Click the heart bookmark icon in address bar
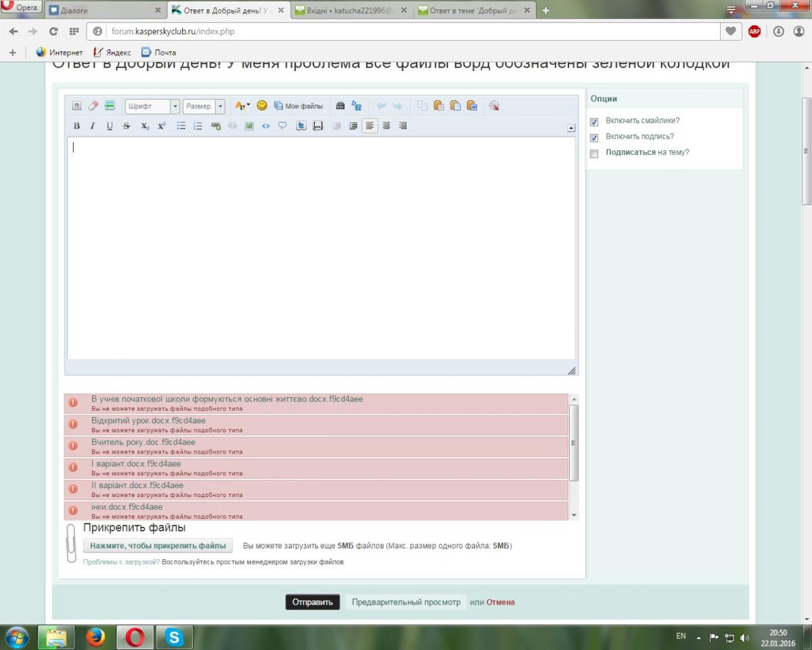Image resolution: width=812 pixels, height=650 pixels. [730, 31]
